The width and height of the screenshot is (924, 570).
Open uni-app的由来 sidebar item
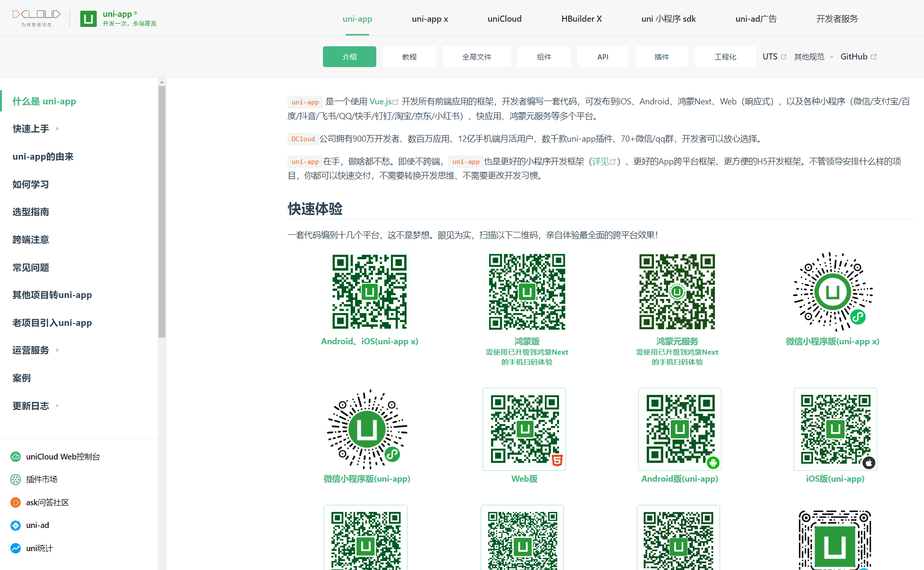coord(43,157)
